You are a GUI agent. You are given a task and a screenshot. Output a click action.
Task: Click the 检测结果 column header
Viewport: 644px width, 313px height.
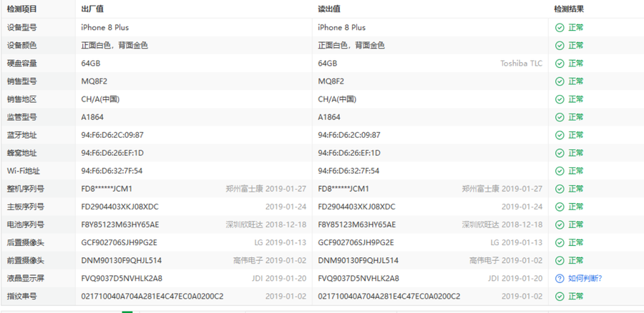point(569,9)
